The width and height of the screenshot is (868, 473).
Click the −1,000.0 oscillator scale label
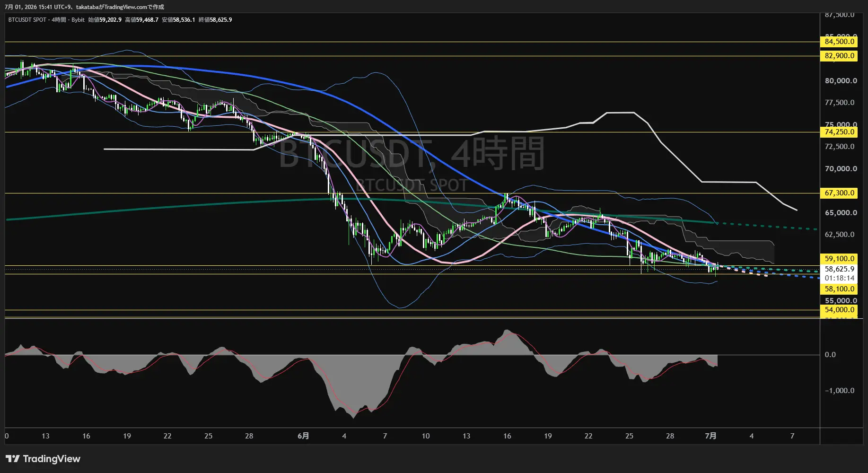pyautogui.click(x=840, y=391)
